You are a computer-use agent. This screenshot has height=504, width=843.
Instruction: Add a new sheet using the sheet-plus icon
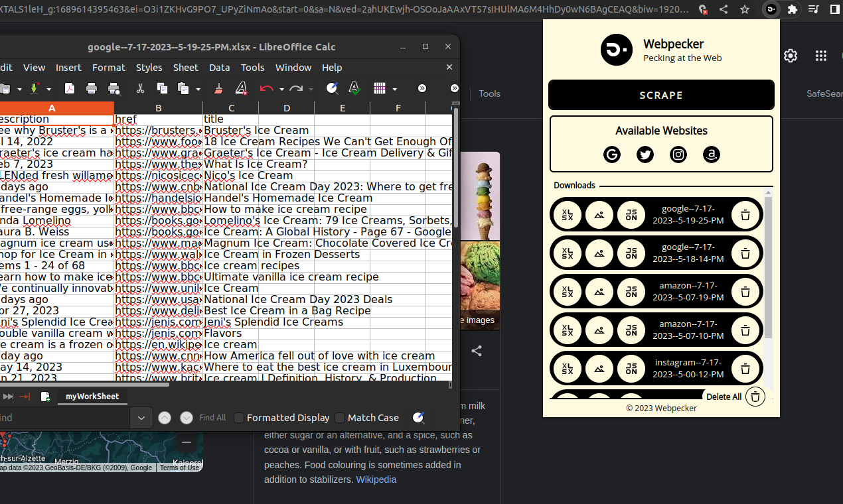click(x=45, y=397)
